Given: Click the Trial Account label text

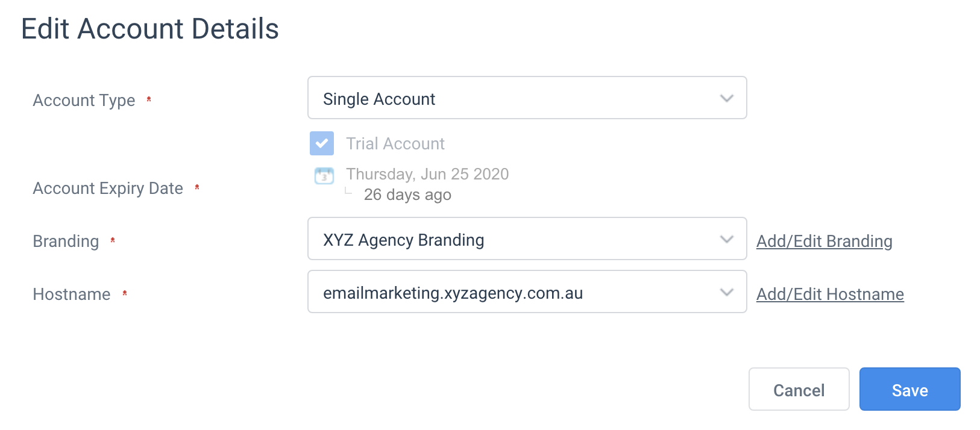Looking at the screenshot, I should [395, 144].
